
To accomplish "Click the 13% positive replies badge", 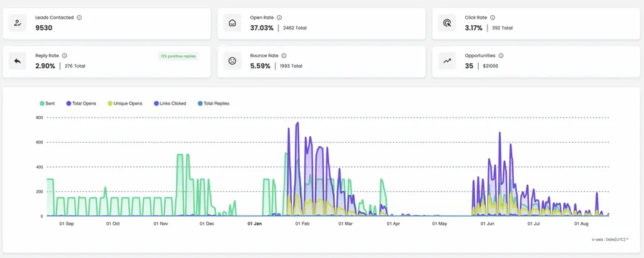I will pos(178,56).
